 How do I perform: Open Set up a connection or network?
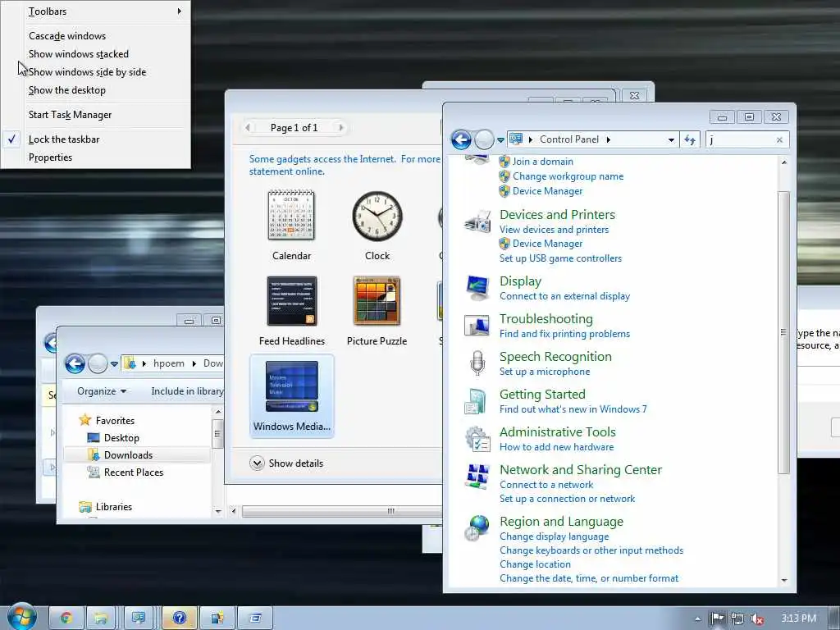(567, 499)
